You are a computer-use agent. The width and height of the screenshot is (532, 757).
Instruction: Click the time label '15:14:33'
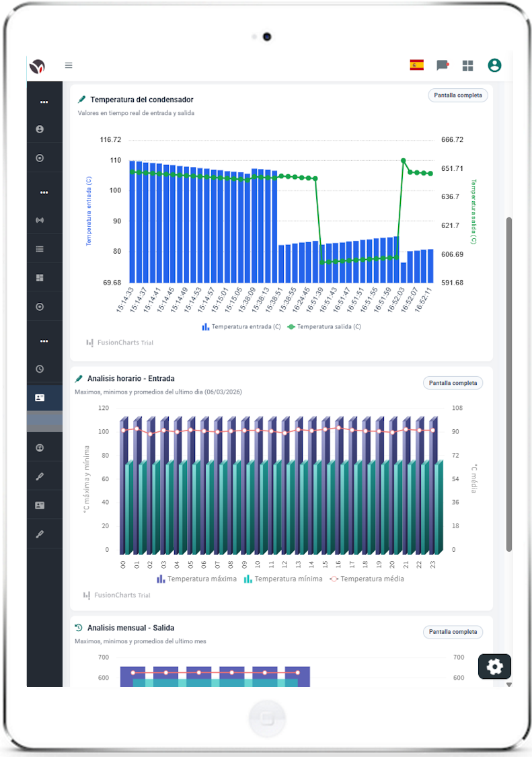(125, 300)
